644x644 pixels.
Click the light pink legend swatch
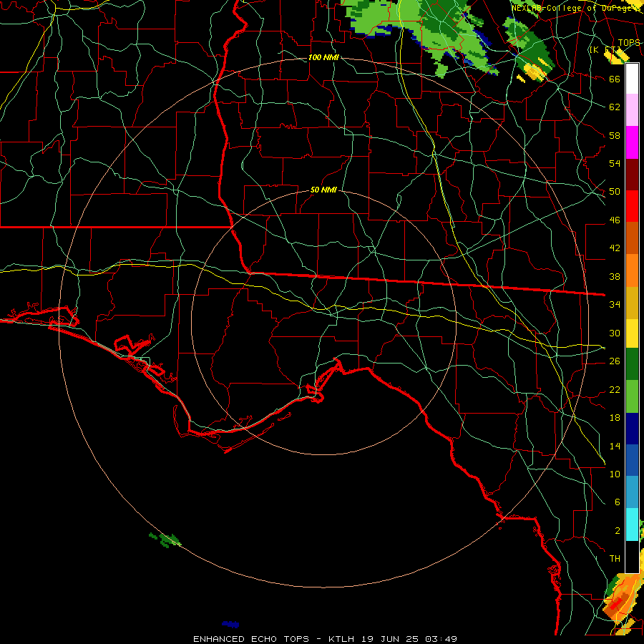point(632,109)
